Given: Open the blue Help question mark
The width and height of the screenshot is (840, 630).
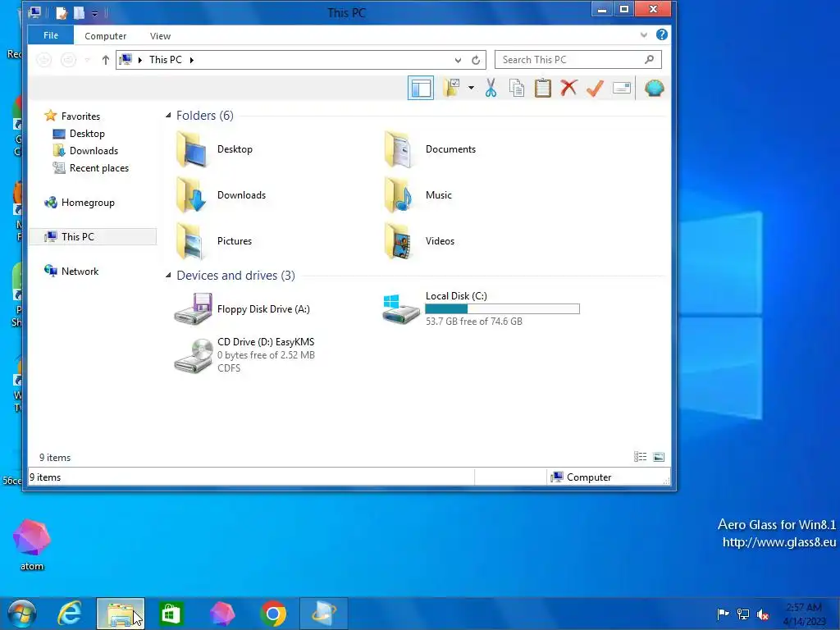Looking at the screenshot, I should [662, 34].
